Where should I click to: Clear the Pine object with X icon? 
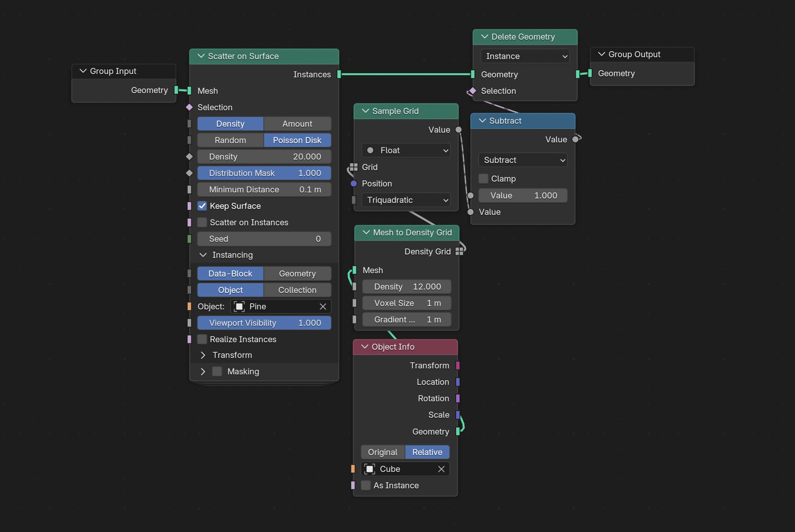pyautogui.click(x=323, y=306)
